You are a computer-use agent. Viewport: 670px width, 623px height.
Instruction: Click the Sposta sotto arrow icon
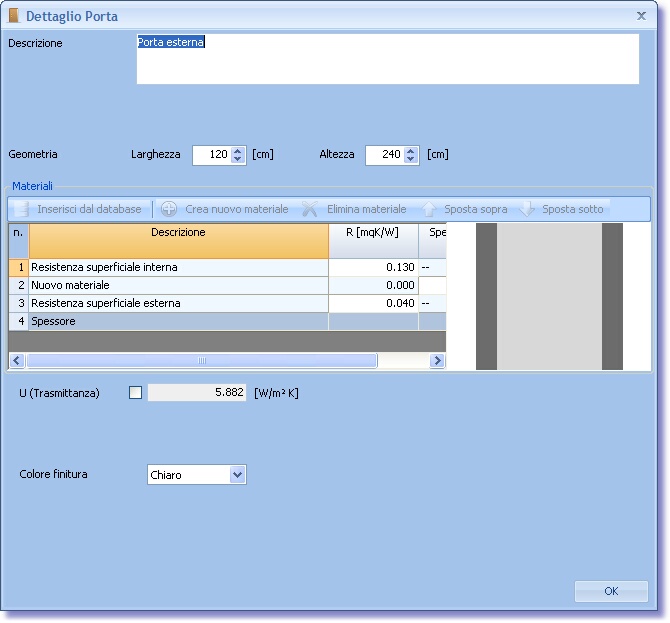pyautogui.click(x=527, y=209)
